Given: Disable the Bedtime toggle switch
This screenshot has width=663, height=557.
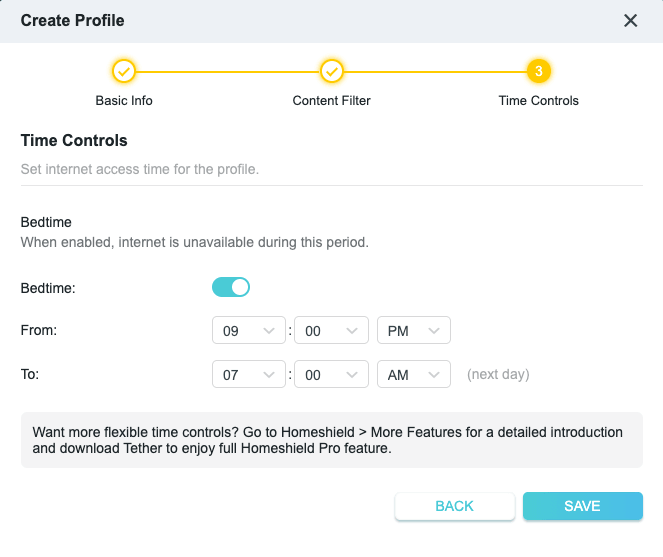Looking at the screenshot, I should [x=231, y=288].
